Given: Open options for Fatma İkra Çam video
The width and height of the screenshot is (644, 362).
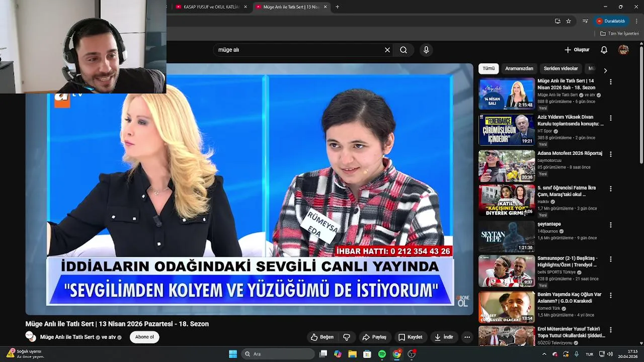Looking at the screenshot, I should [x=611, y=189].
